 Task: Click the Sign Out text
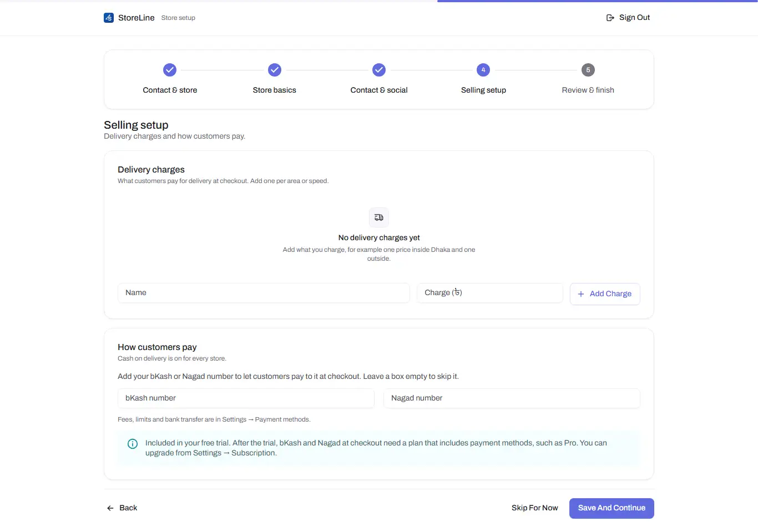click(634, 18)
